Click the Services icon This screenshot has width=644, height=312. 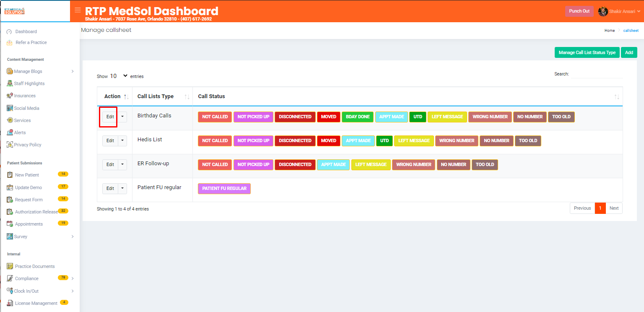click(10, 120)
